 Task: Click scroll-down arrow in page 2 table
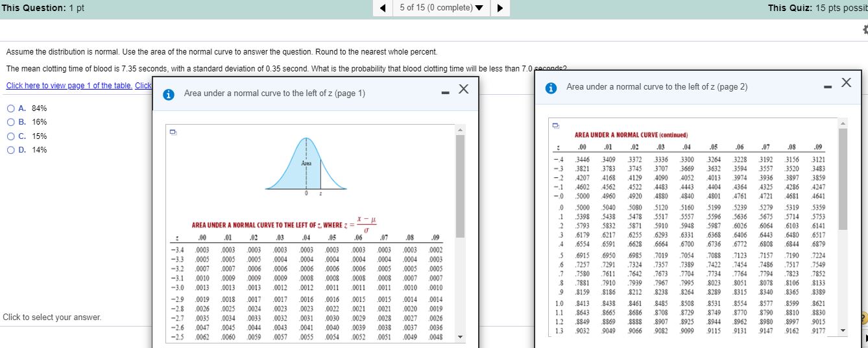(843, 330)
